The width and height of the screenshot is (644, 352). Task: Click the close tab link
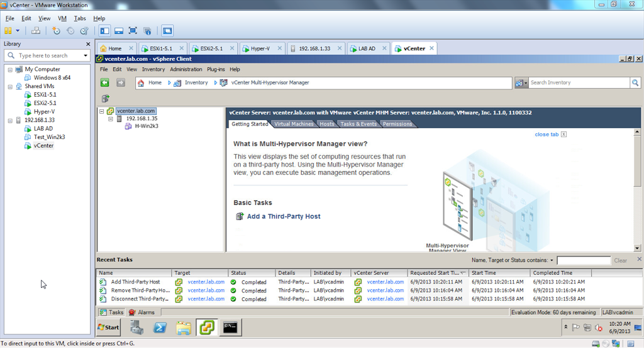(547, 135)
